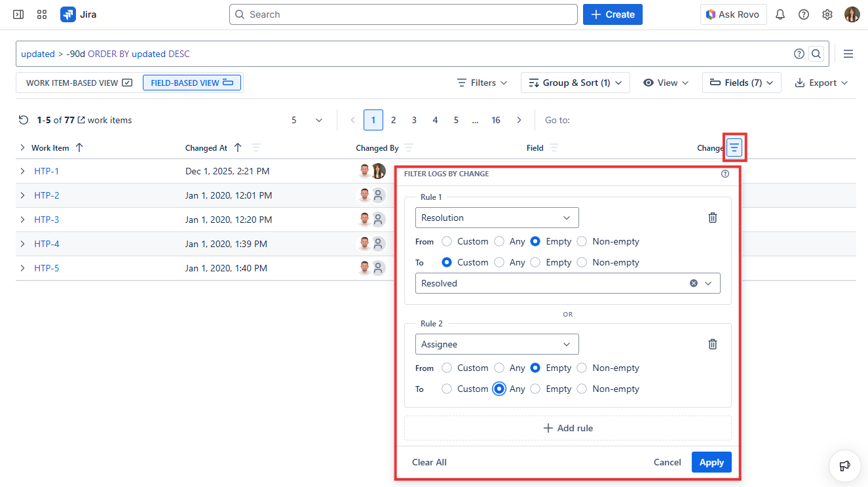Select Non-empty for Rule 1 From
The image size is (868, 487).
click(582, 241)
